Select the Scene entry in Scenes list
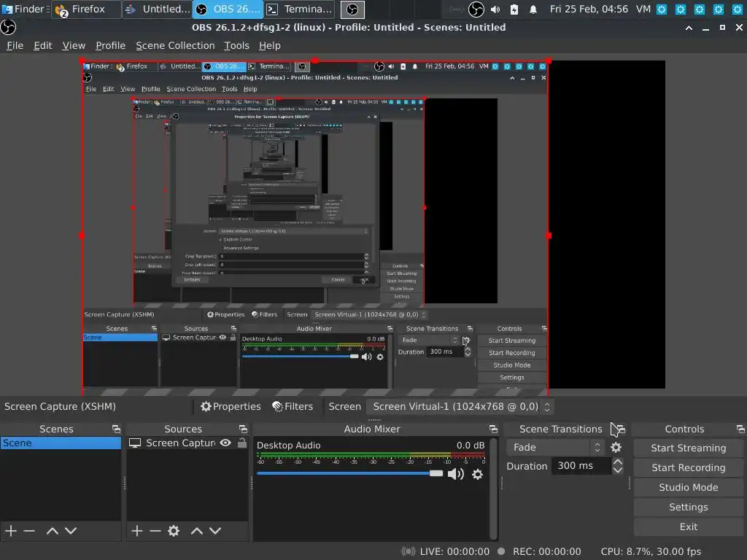 (x=61, y=443)
